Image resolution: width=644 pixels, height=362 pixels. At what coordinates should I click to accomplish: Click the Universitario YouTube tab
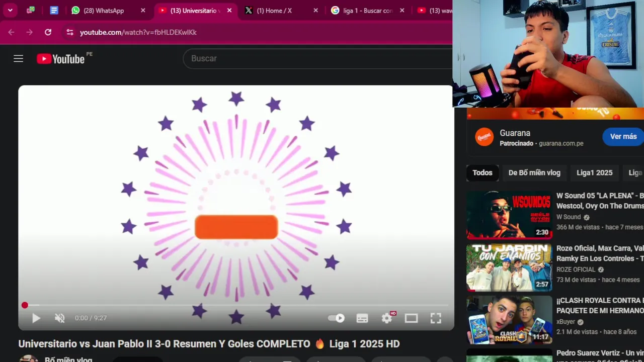pyautogui.click(x=195, y=11)
